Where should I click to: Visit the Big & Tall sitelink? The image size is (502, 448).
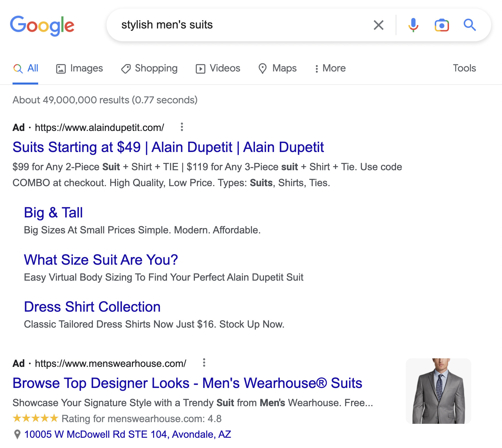tap(53, 212)
